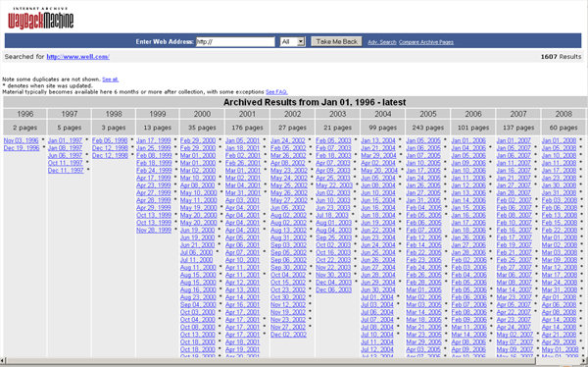588x367 pixels.
Task: Open the Dec 06, 2003 snapshot
Action: coord(333,290)
